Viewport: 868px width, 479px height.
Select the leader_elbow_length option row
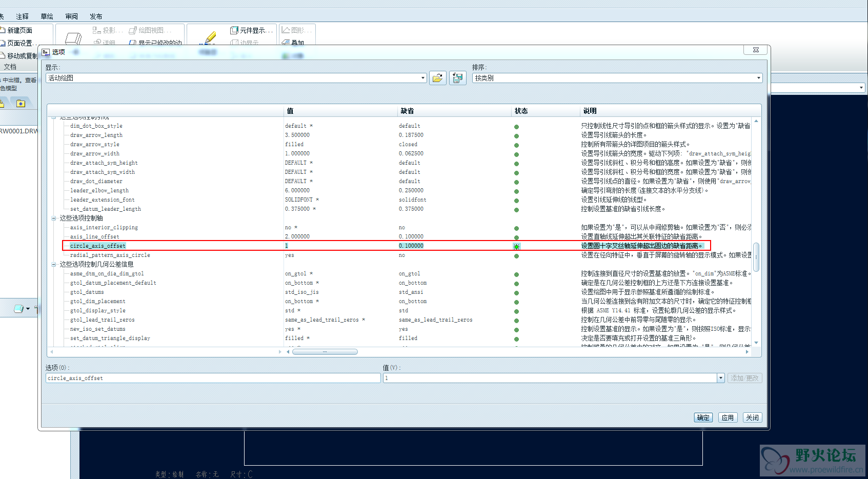pos(99,190)
